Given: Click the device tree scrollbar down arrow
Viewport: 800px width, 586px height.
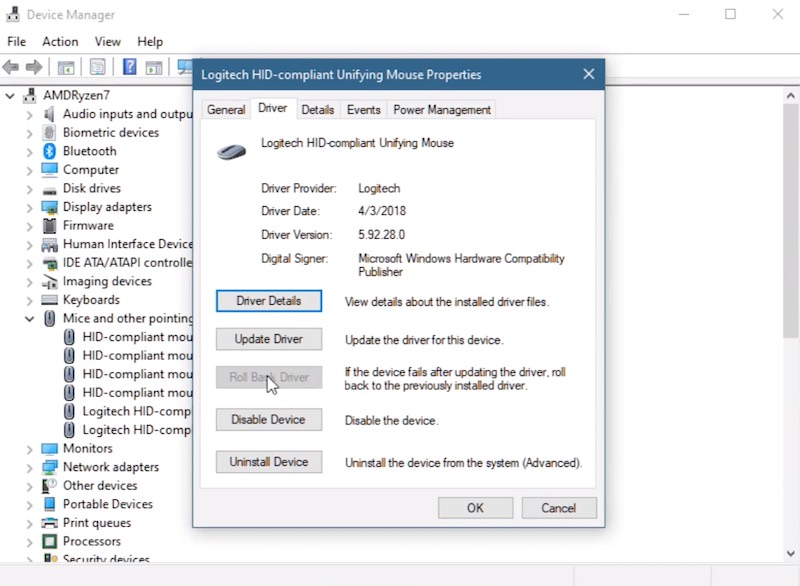Looking at the screenshot, I should pyautogui.click(x=790, y=553).
